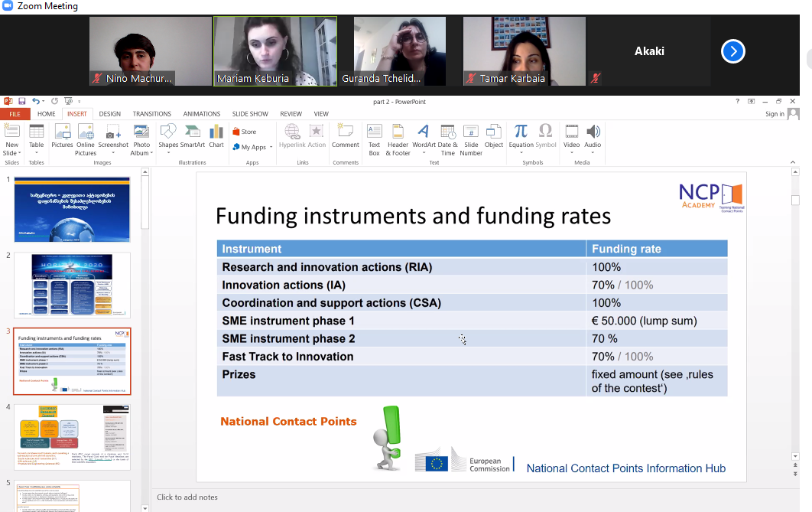Viewport: 812px width, 512px height.
Task: Expand the New Slide dropdown arrow
Action: coord(19,153)
